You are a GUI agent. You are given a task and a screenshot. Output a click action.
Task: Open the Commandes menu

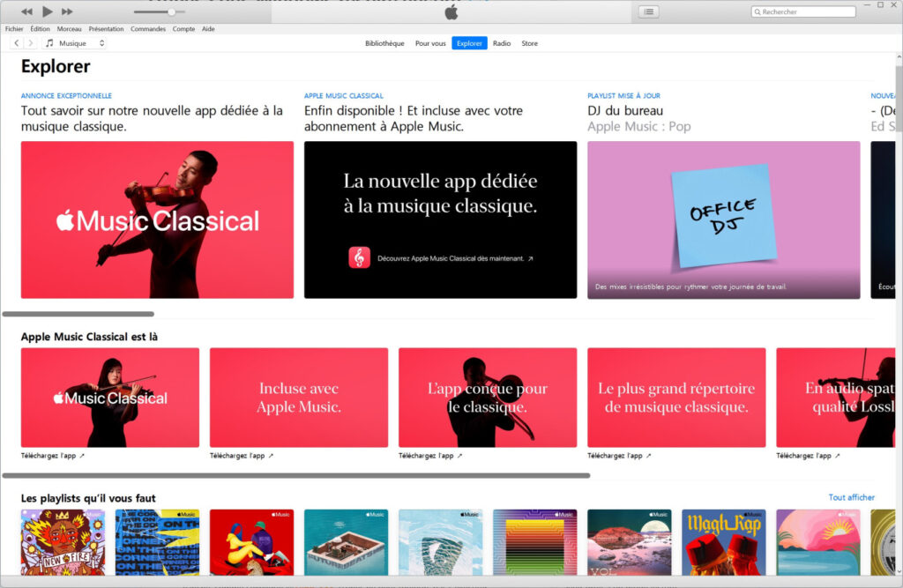(148, 29)
